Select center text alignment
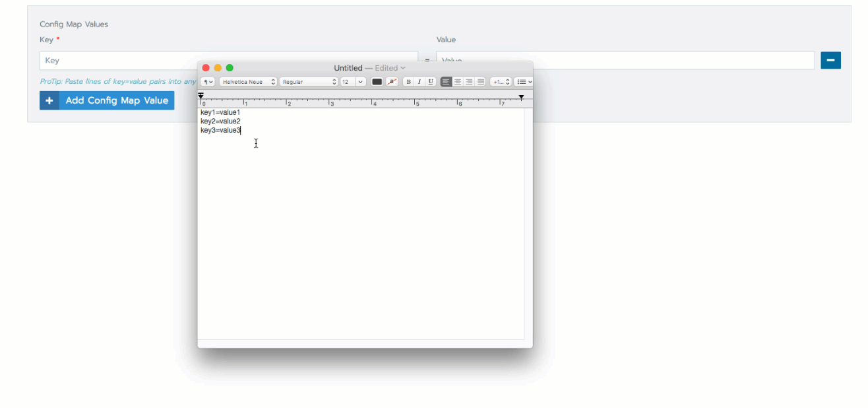The height and width of the screenshot is (408, 868). point(457,81)
